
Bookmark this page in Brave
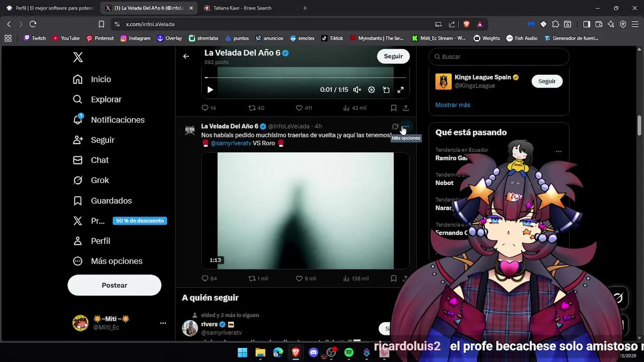(x=102, y=24)
